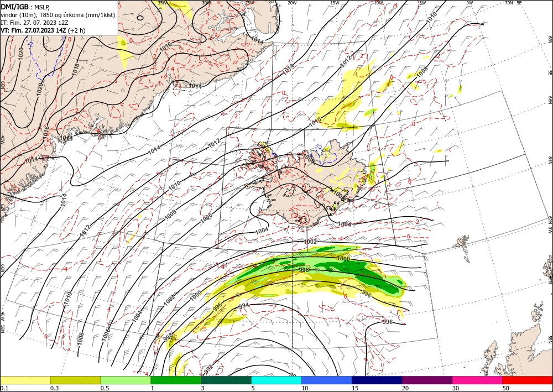553x392 pixels.
Task: Click the "20W" longitude label
Action: 292,3
